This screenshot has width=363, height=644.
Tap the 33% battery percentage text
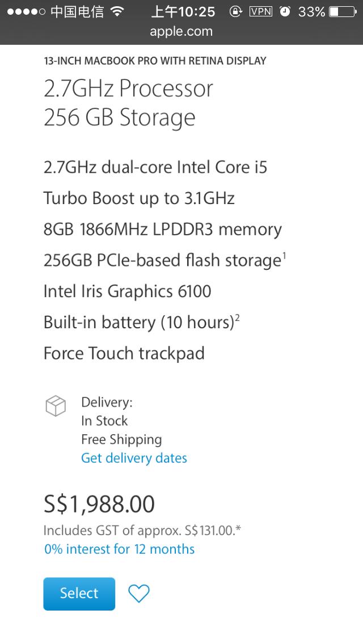pyautogui.click(x=312, y=11)
